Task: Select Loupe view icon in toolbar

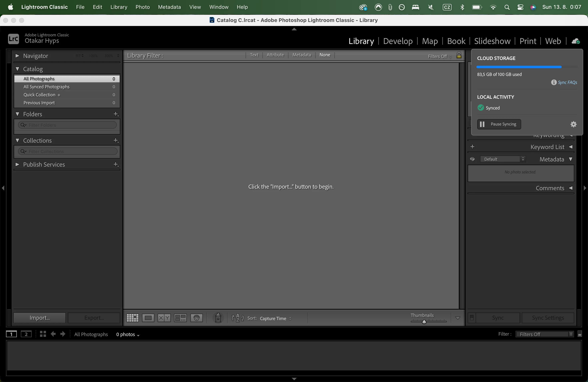Action: pos(148,318)
